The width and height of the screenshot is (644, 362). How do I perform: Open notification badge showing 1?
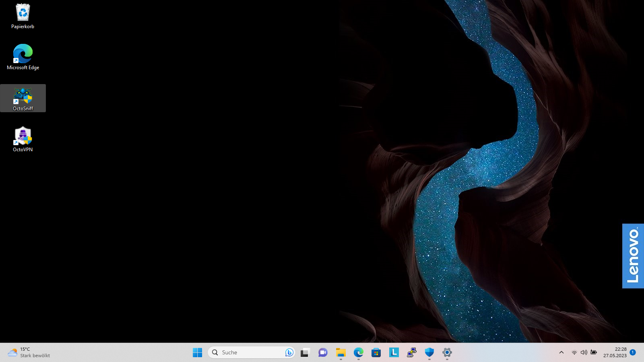pos(633,352)
